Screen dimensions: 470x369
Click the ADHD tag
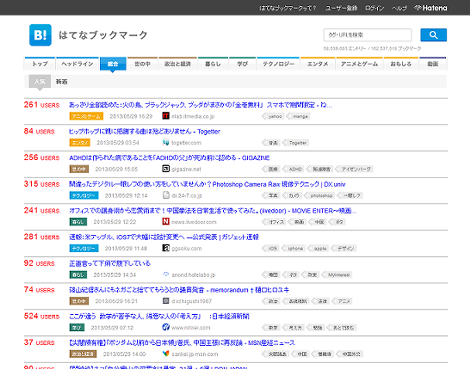[294, 169]
